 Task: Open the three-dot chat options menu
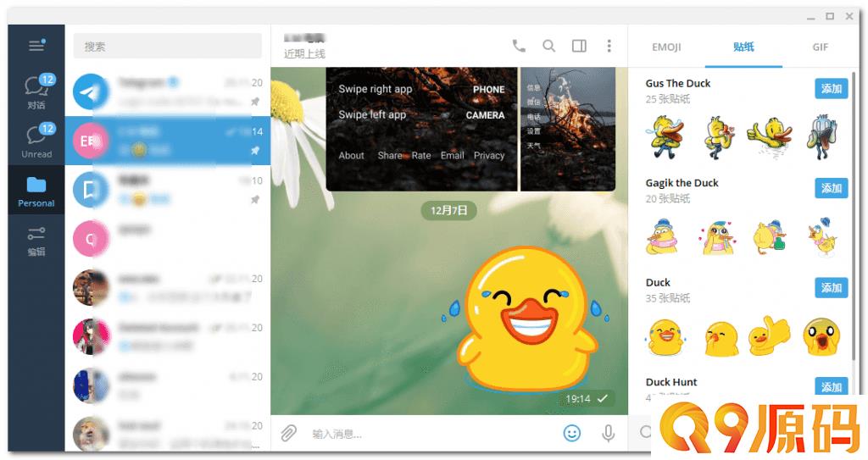609,46
